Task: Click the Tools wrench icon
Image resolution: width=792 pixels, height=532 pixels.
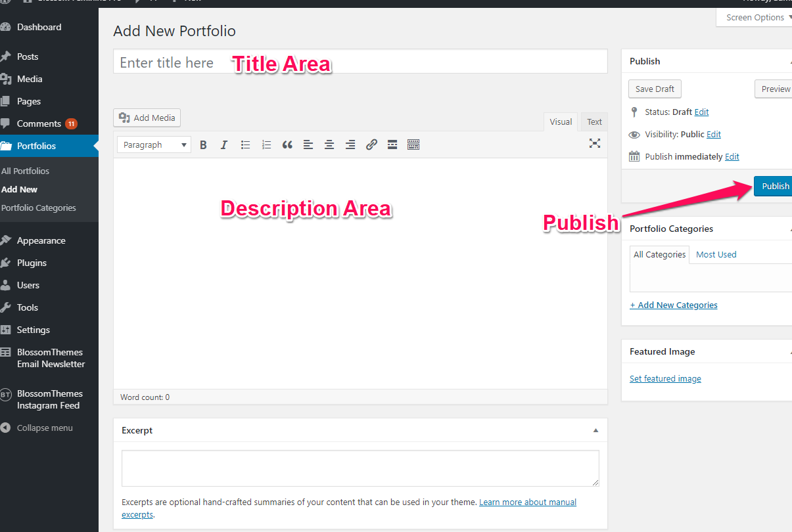Action: (x=5, y=307)
